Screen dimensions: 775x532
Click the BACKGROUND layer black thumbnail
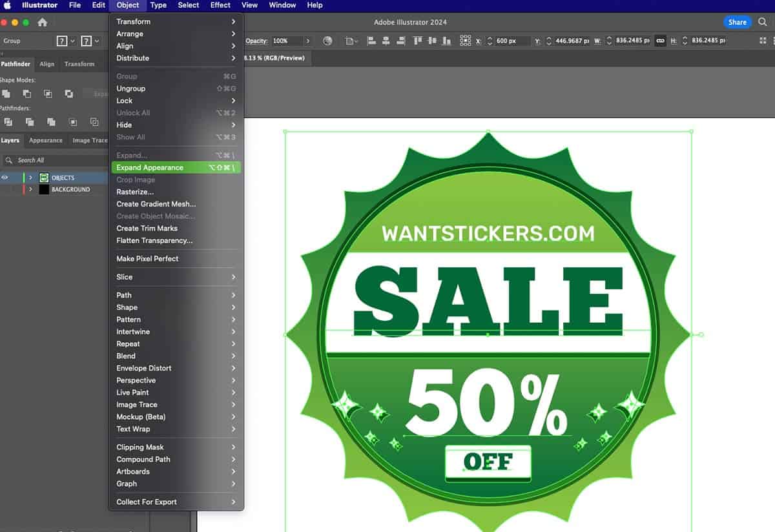coord(44,189)
